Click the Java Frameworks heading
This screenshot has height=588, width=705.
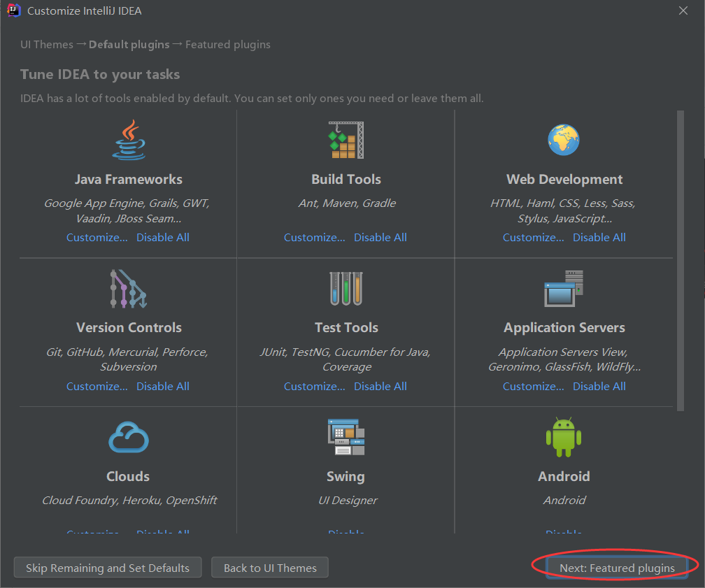coord(129,180)
